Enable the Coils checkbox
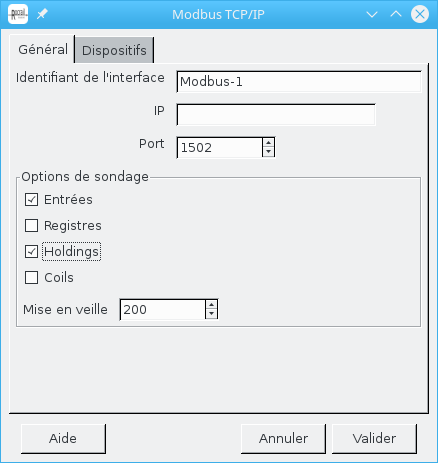Screen dimensions: 438x463 click(31, 278)
